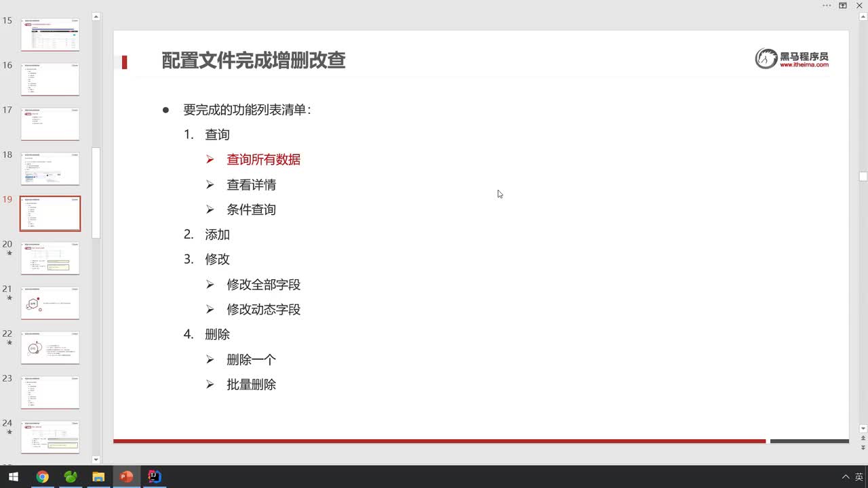868x488 pixels.
Task: Go to next slide with double-down arrow
Action: point(863,447)
